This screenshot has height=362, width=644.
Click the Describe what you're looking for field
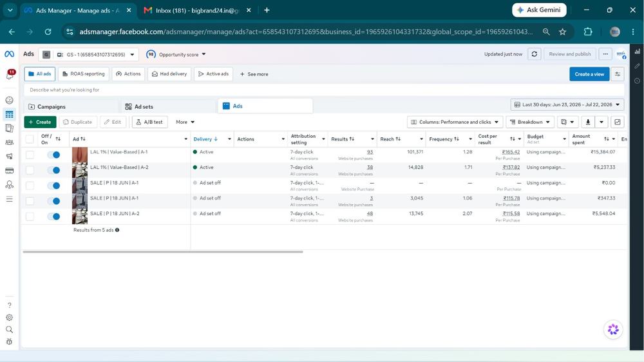[x=324, y=90]
